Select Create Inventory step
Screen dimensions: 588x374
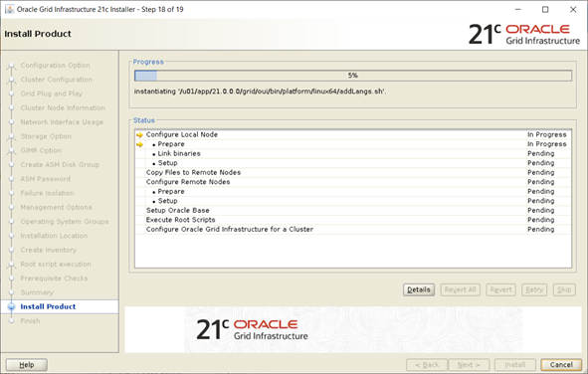(49, 250)
